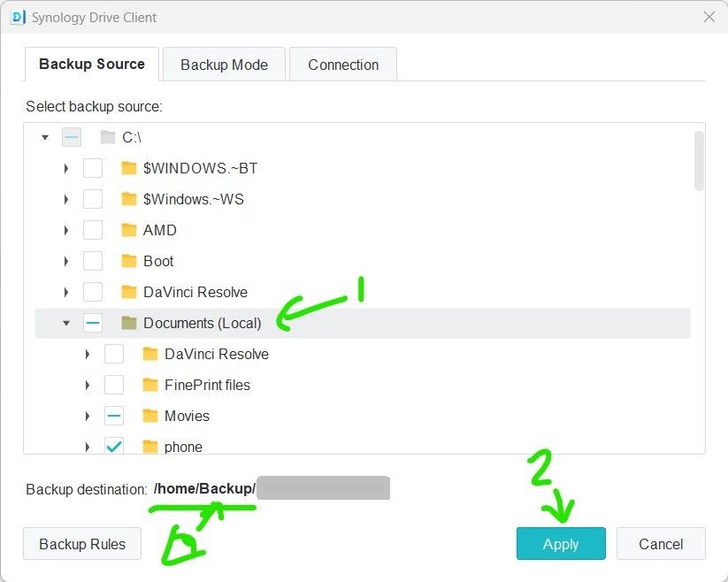Select the FinePrint files folder icon
This screenshot has height=582, width=728.
150,385
